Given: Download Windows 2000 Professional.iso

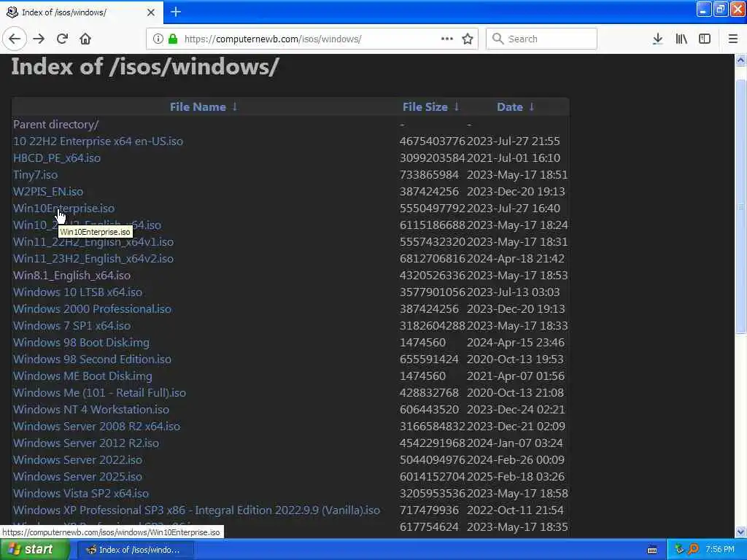Looking at the screenshot, I should (x=92, y=308).
